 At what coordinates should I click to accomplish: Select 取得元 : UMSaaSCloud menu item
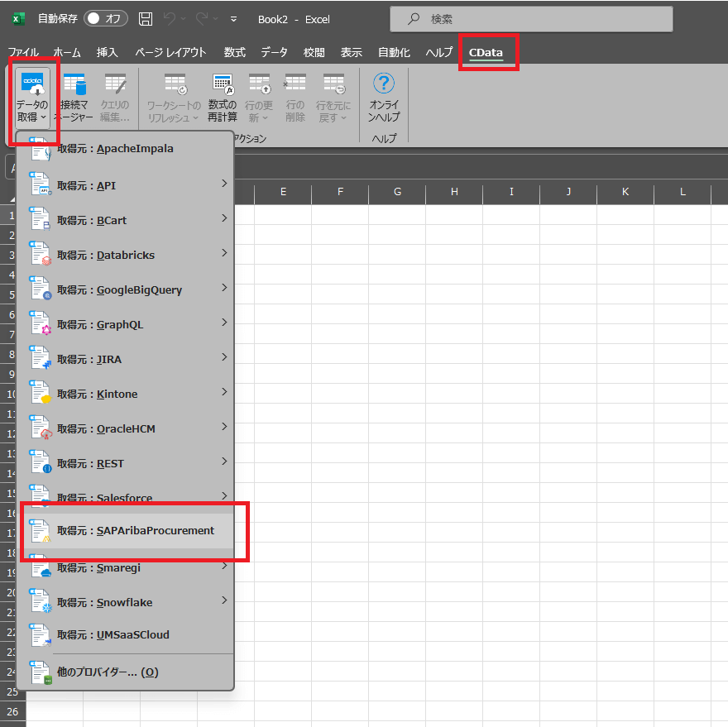pos(125,634)
